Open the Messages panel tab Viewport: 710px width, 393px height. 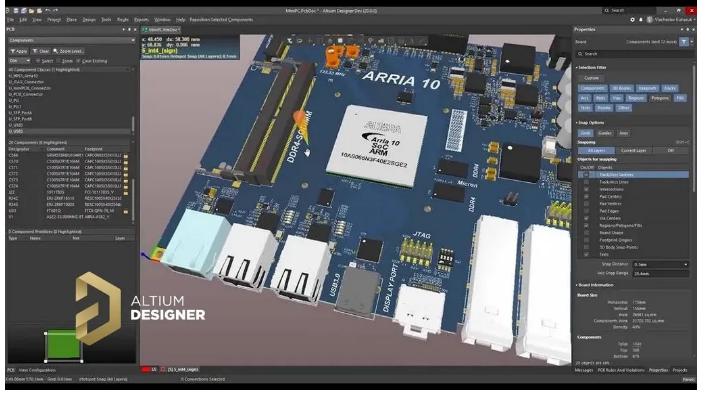(584, 370)
